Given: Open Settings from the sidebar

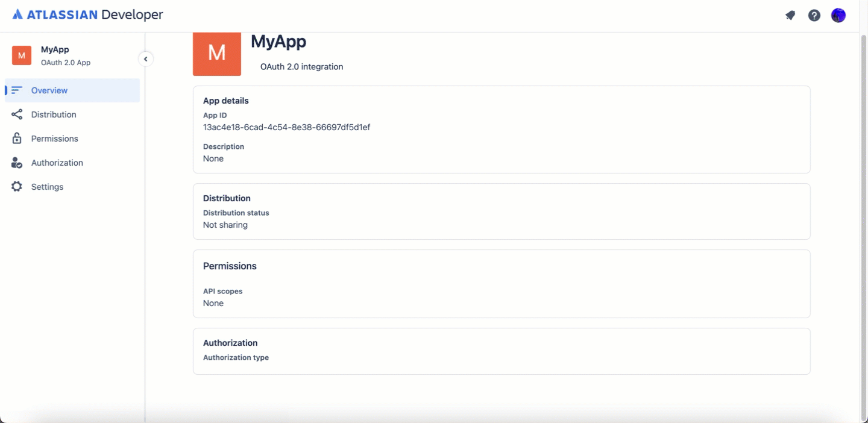Looking at the screenshot, I should [x=72, y=187].
